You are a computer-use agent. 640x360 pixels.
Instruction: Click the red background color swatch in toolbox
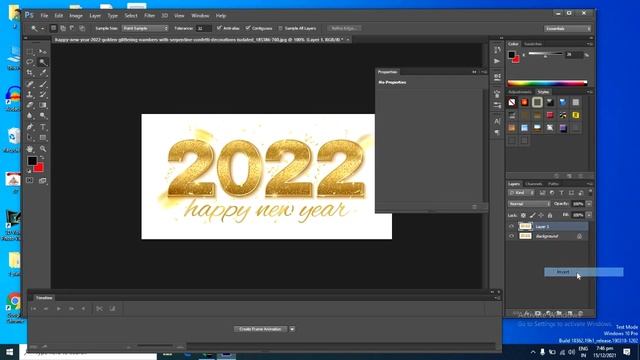pyautogui.click(x=40, y=168)
